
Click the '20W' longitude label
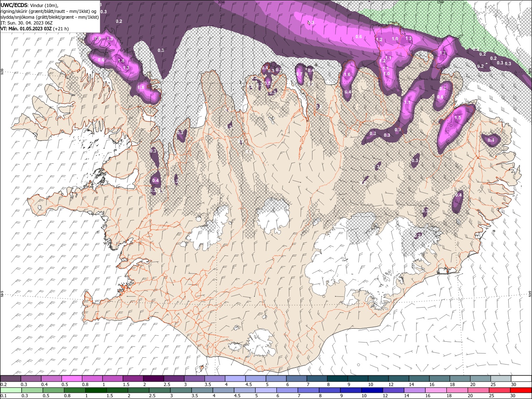(221, 2)
